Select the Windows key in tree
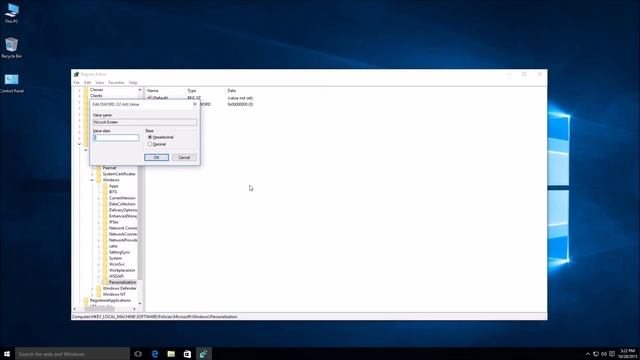The height and width of the screenshot is (360, 640). [111, 180]
